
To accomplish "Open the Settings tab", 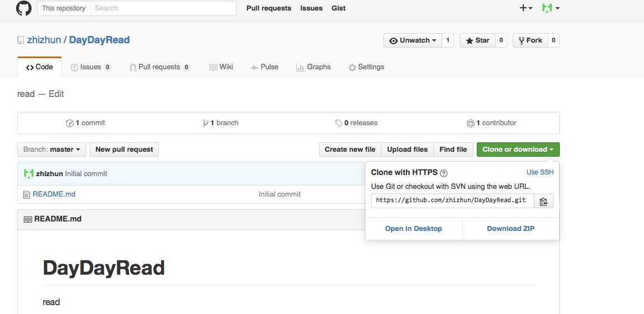I will (x=367, y=67).
